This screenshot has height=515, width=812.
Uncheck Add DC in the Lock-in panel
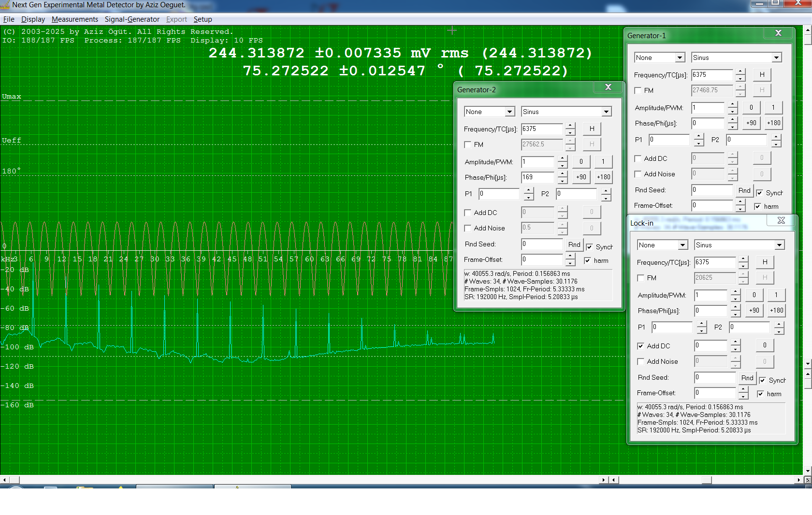pyautogui.click(x=640, y=346)
